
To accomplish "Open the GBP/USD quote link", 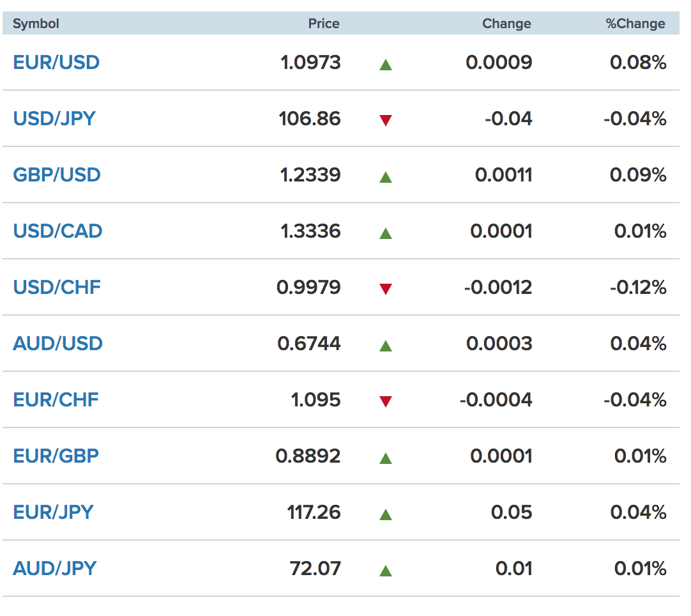I will tap(57, 174).
